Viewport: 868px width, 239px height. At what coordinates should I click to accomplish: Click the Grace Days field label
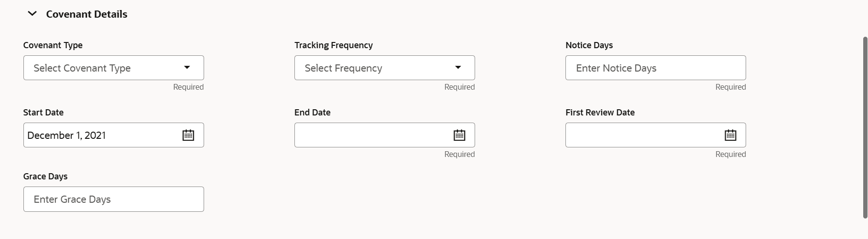click(x=45, y=177)
